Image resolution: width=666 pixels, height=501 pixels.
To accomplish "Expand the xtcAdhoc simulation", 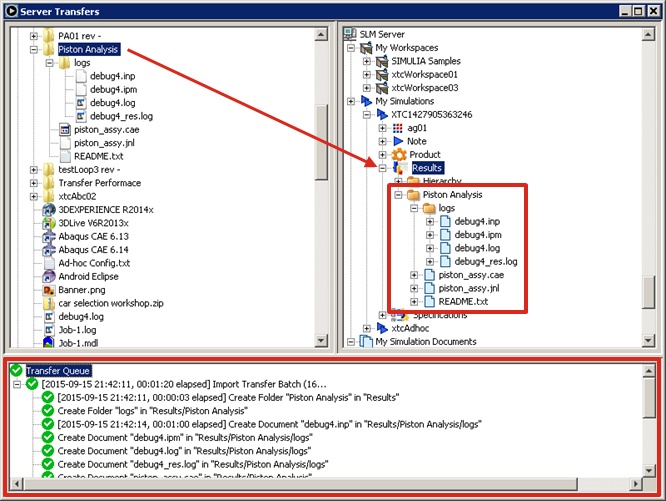I will 366,328.
